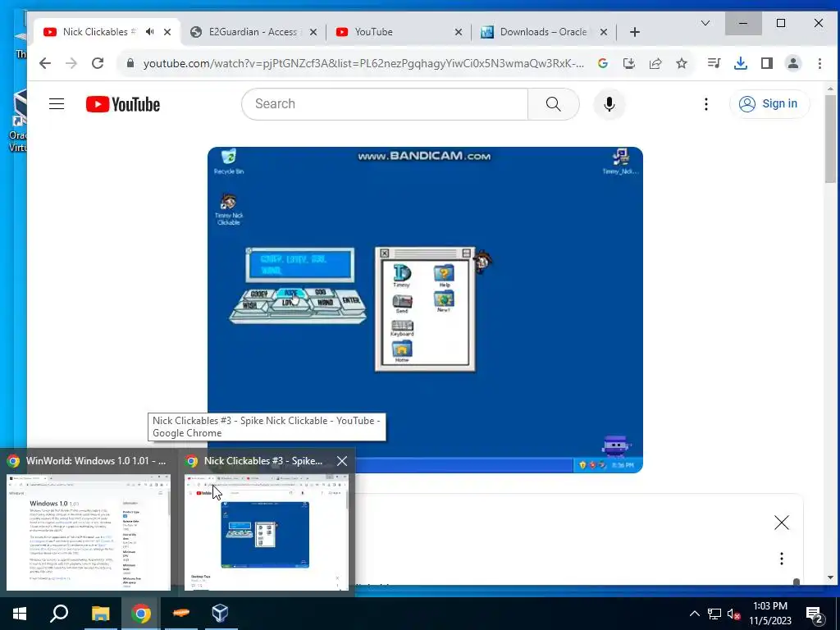The height and width of the screenshot is (630, 840).
Task: Share this page using the share icon
Action: pyautogui.click(x=655, y=63)
